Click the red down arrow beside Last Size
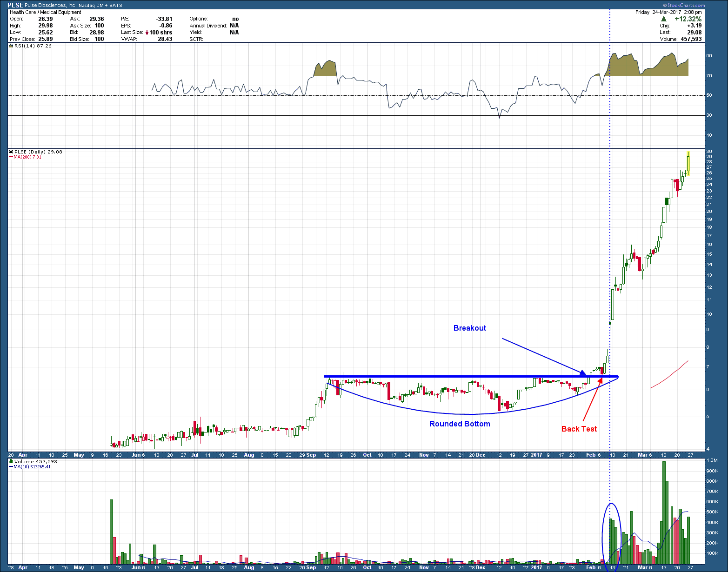 147,33
